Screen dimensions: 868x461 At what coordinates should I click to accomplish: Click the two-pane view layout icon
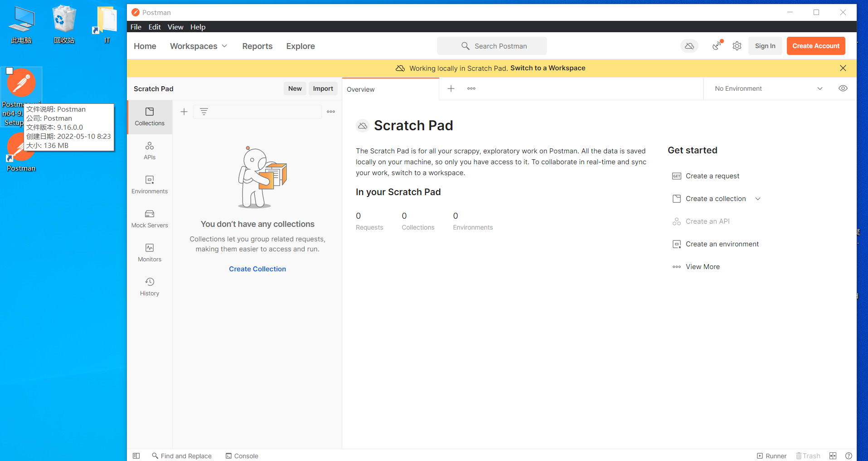click(x=833, y=456)
